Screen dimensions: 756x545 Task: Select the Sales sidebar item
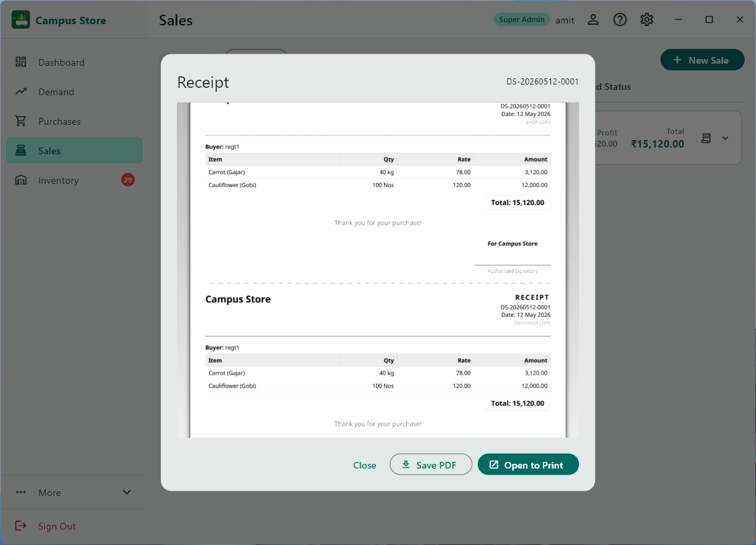tap(74, 150)
